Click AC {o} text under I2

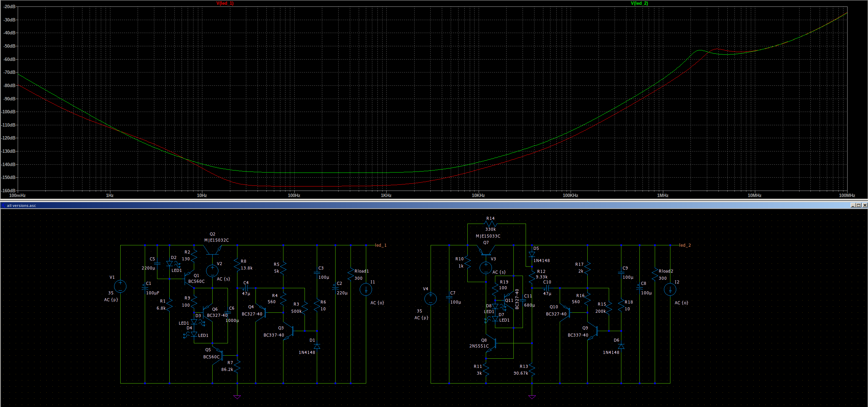pos(682,303)
